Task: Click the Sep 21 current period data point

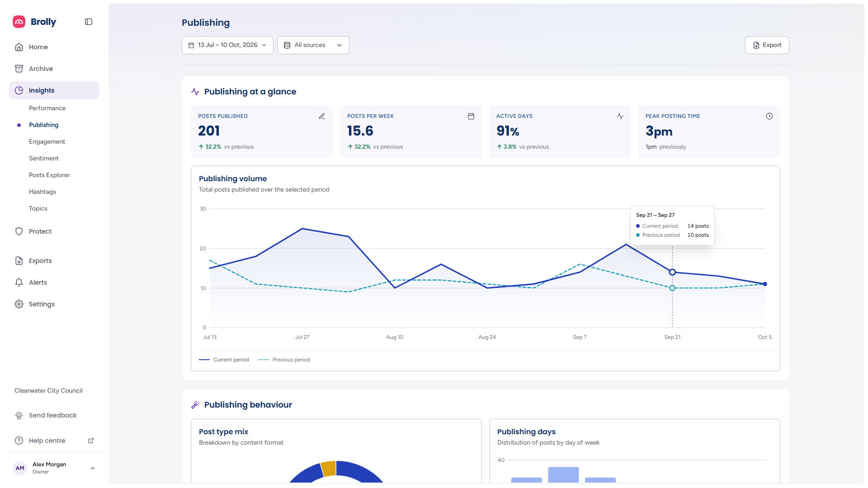Action: tap(672, 272)
